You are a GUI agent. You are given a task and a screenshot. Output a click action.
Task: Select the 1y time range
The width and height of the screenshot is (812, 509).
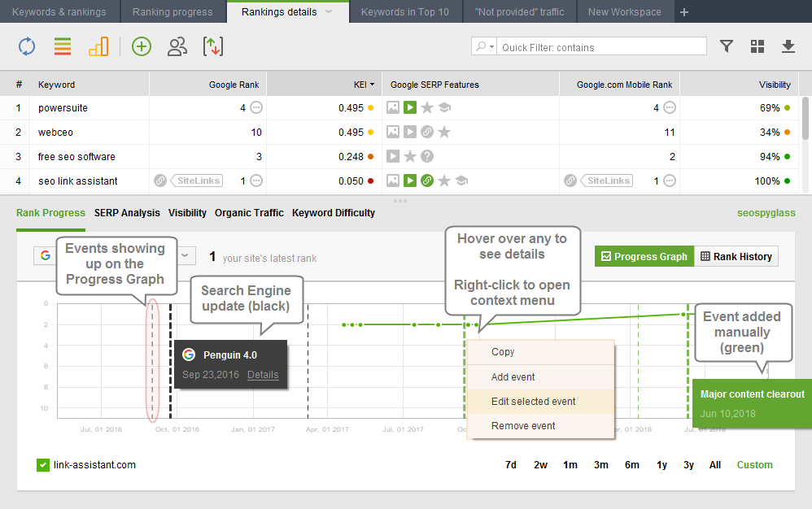pos(661,465)
